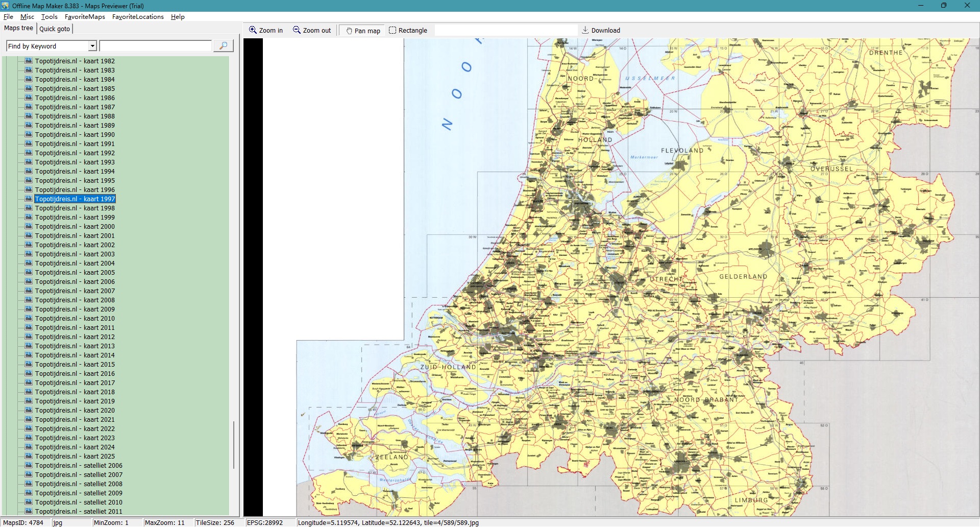This screenshot has height=527, width=980.
Task: Click the Download arrow icon
Action: click(585, 30)
